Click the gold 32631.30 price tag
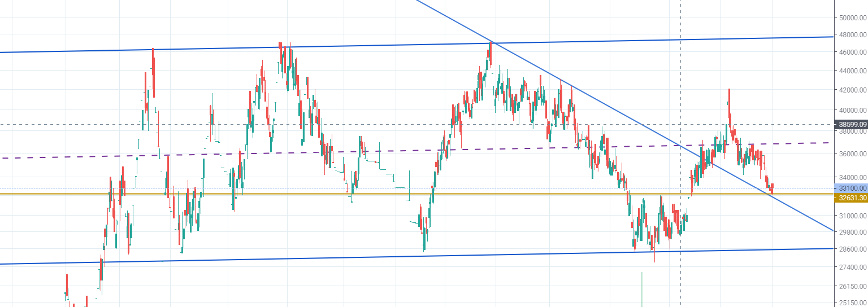 (x=851, y=198)
